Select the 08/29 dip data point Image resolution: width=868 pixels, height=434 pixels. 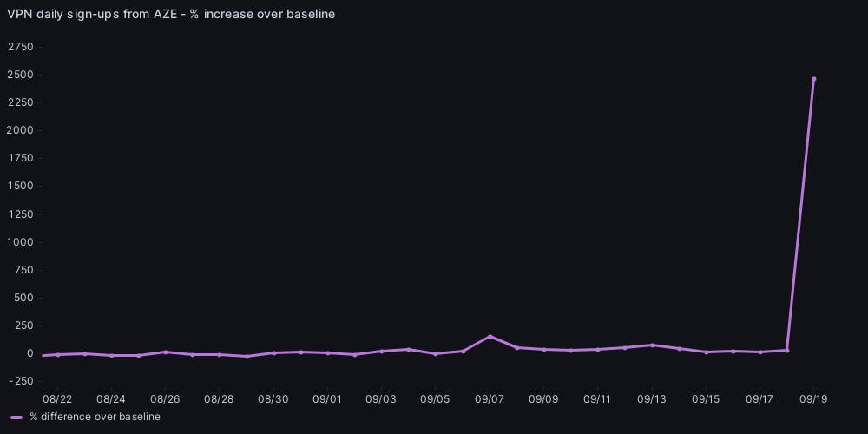[x=247, y=356]
